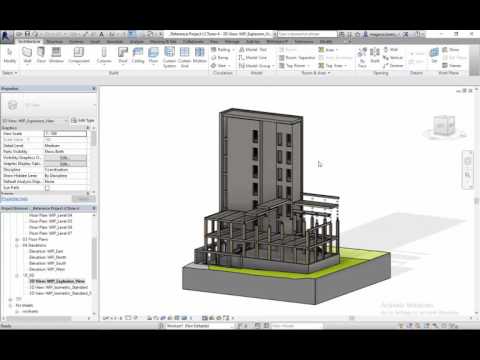480x360 pixels.
Task: Choose the Ceiling tool
Action: (x=138, y=55)
